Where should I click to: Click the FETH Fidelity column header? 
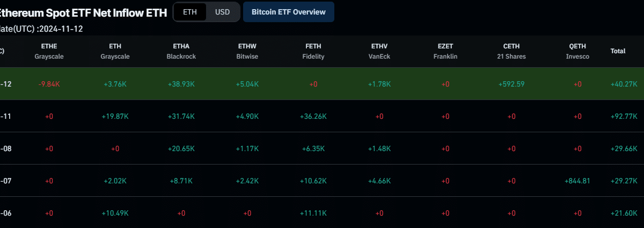pyautogui.click(x=313, y=51)
